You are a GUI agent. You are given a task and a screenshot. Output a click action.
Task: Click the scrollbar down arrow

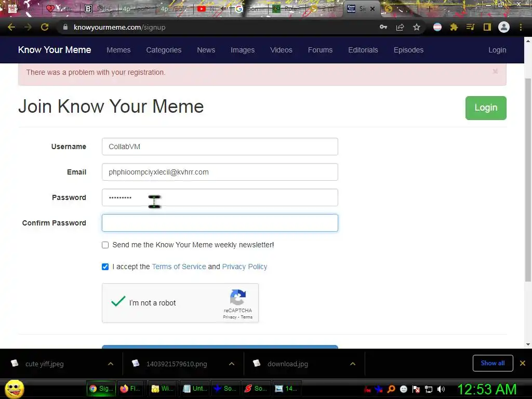point(528,344)
